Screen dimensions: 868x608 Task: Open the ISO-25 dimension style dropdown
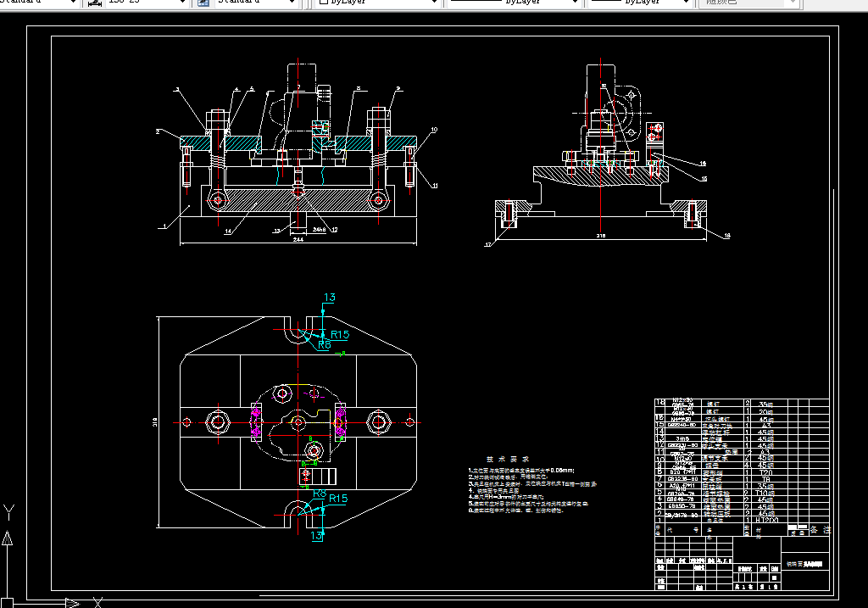pyautogui.click(x=182, y=3)
